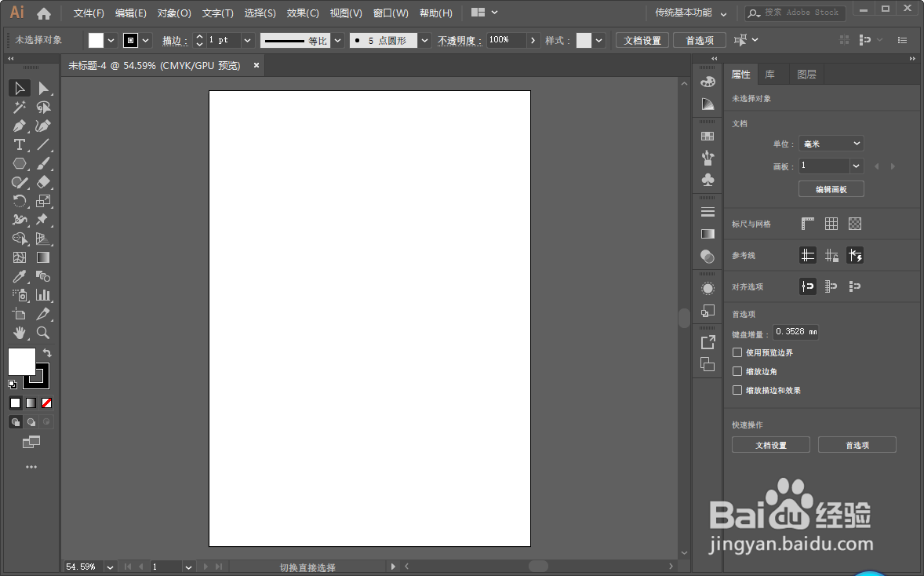
Task: Open the 效果(C) menu
Action: [303, 13]
